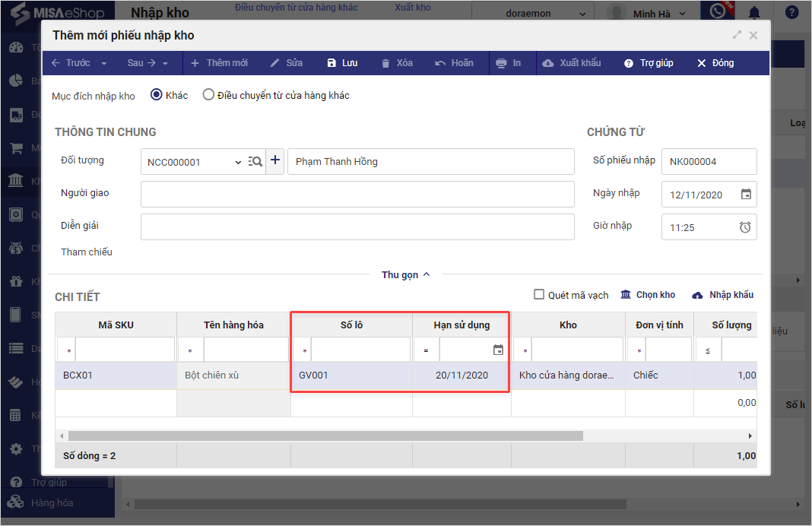Click the sidebar gift box icon
Image resolution: width=812 pixels, height=526 pixels.
[16, 281]
